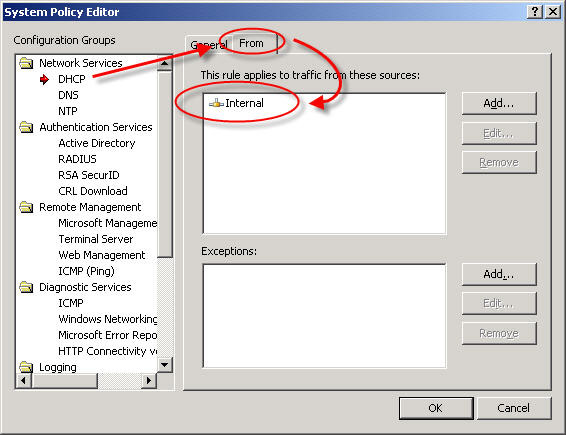Choose Web Management in the tree

tap(101, 255)
